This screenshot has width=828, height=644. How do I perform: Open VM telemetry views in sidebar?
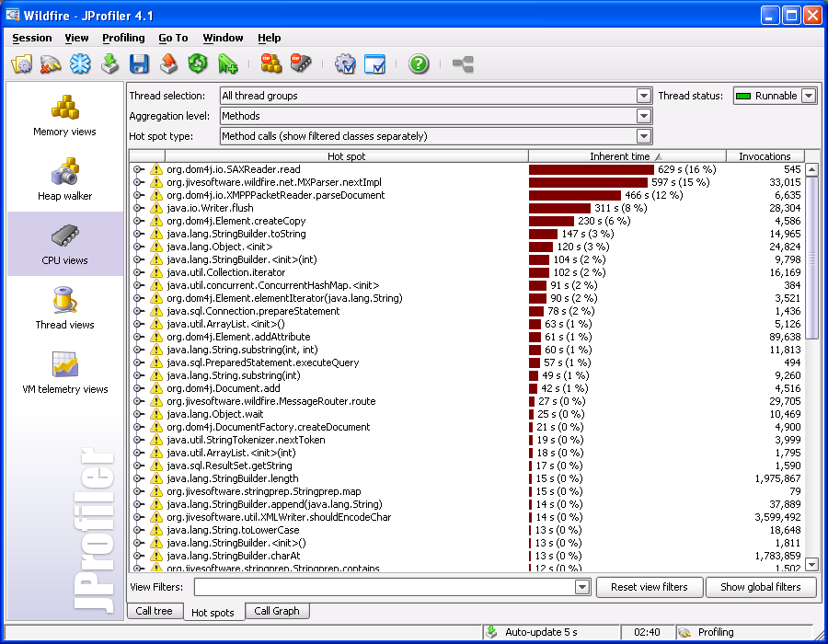(x=65, y=373)
